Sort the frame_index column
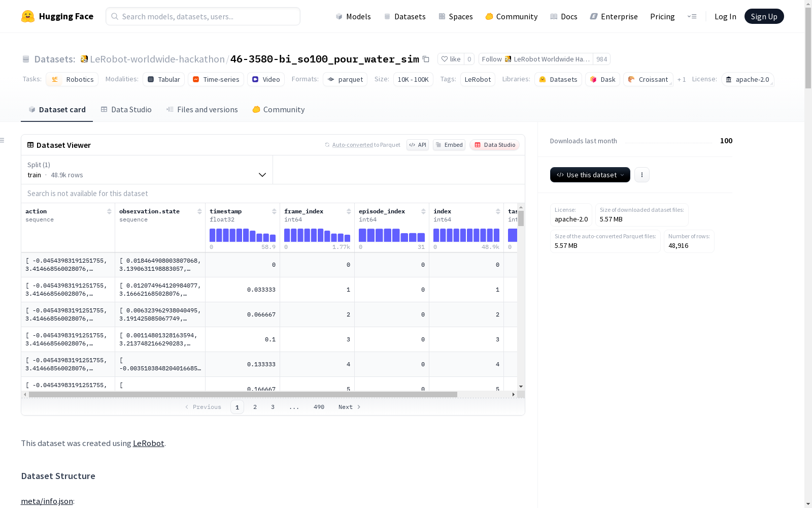The image size is (812, 508). pyautogui.click(x=349, y=211)
